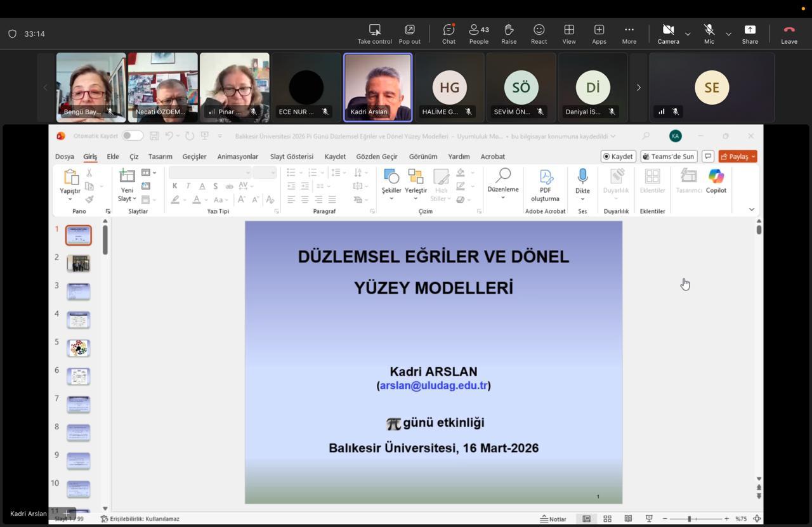Click the Take control icon in Teams
The height and width of the screenshot is (527, 812).
374,34
